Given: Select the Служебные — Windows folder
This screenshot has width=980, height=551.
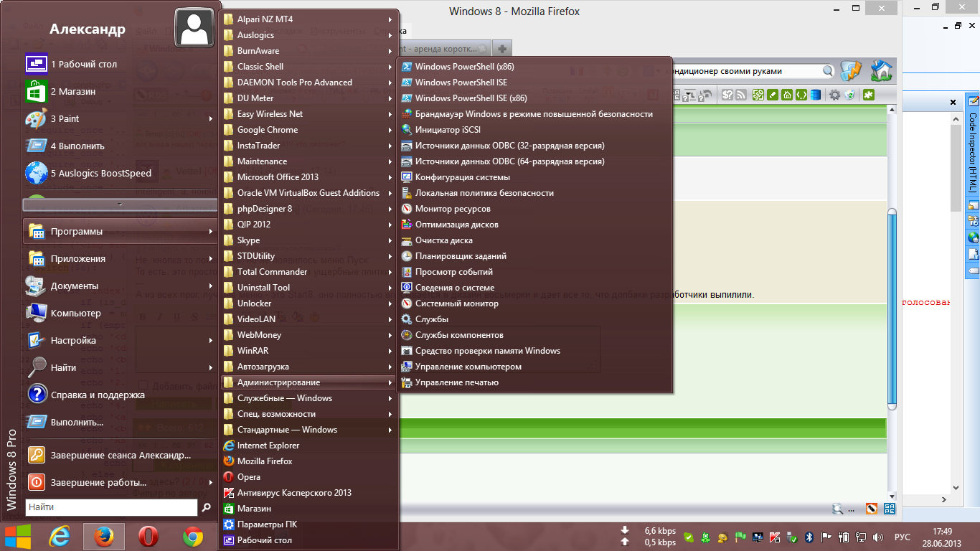Looking at the screenshot, I should coord(285,398).
